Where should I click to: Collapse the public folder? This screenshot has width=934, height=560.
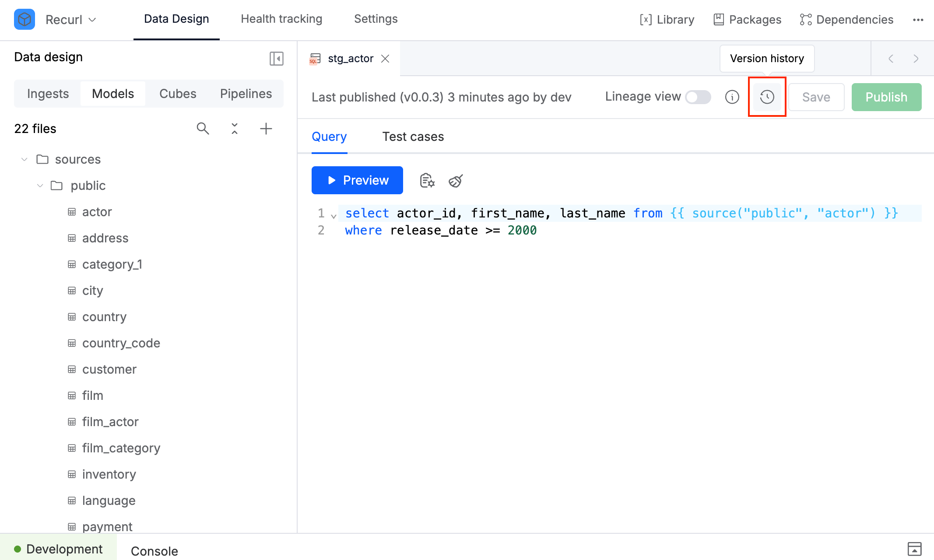click(40, 185)
